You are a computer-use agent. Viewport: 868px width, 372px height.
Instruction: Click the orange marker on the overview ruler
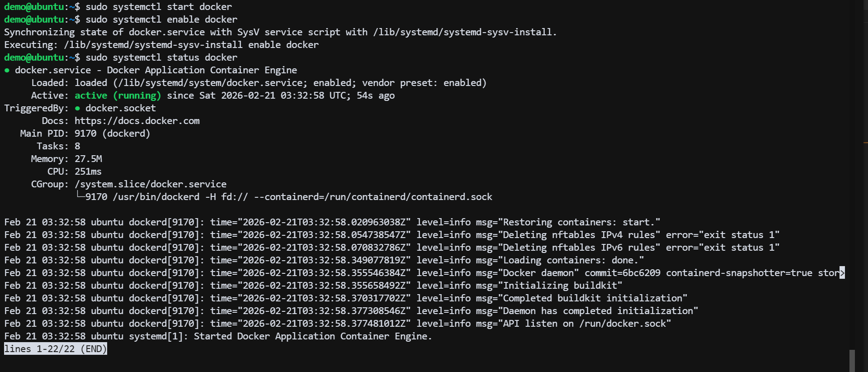click(x=865, y=143)
